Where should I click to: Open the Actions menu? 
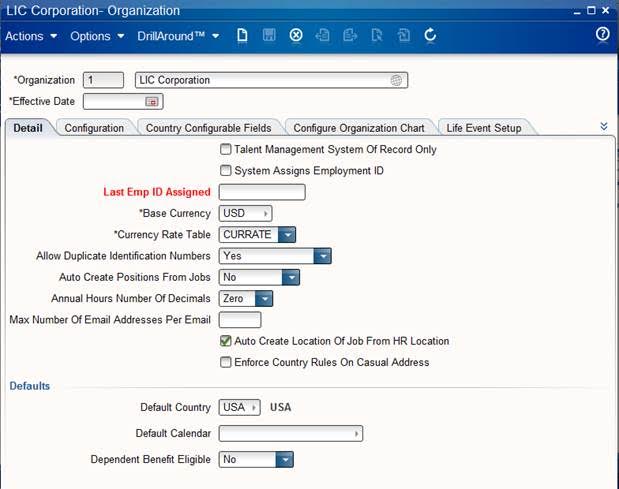coord(31,36)
